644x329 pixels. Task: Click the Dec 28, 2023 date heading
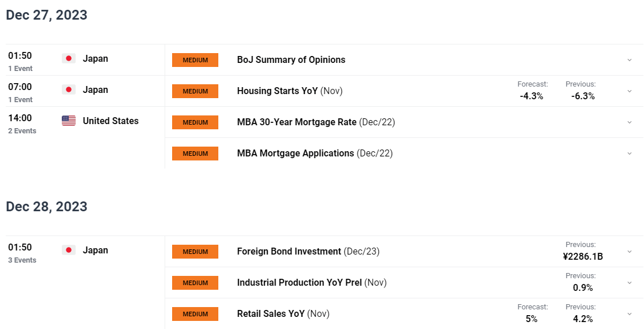point(46,206)
